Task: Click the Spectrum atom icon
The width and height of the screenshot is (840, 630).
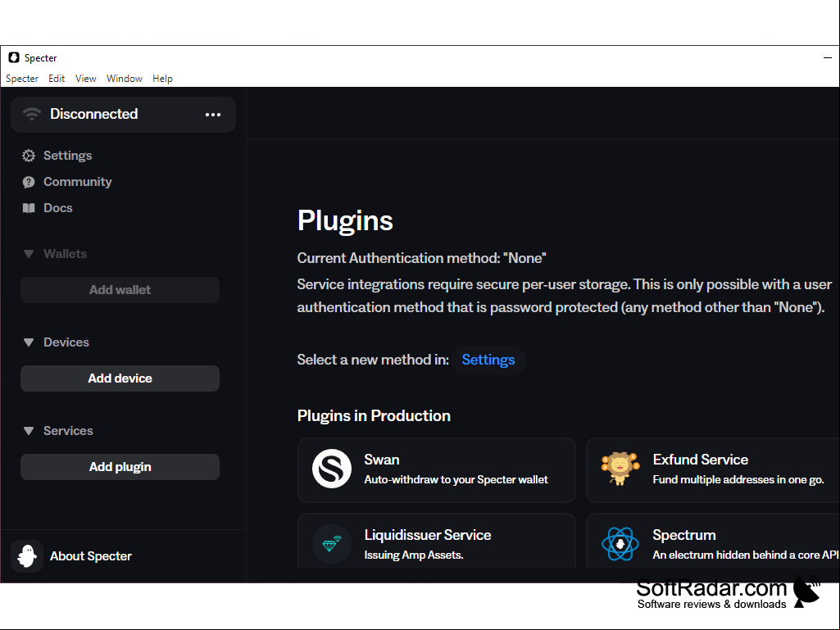Action: click(x=620, y=544)
